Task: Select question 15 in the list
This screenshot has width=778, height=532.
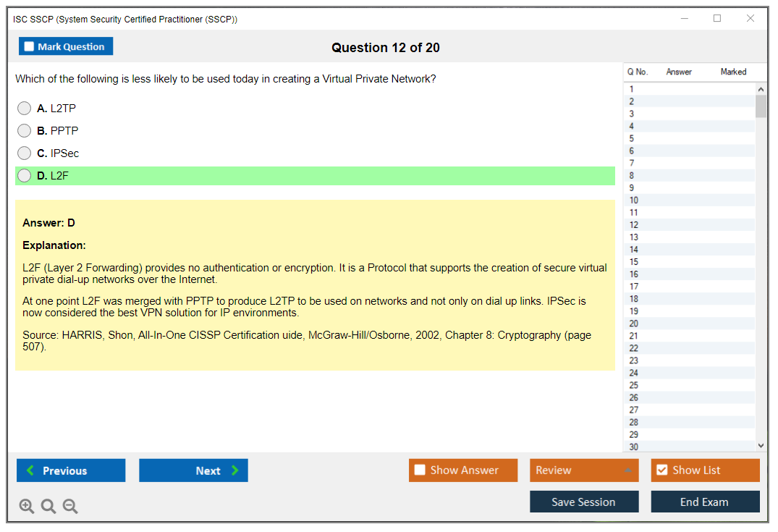Action: (634, 262)
